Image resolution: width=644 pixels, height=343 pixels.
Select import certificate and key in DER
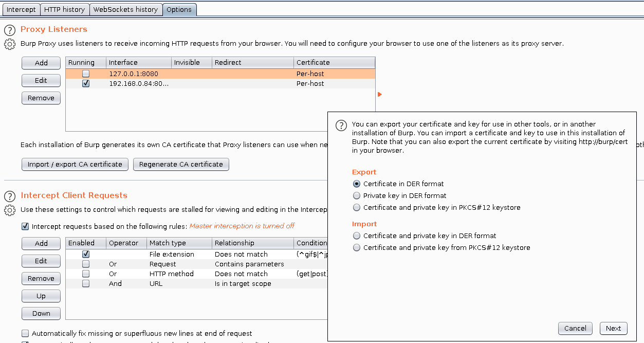357,236
